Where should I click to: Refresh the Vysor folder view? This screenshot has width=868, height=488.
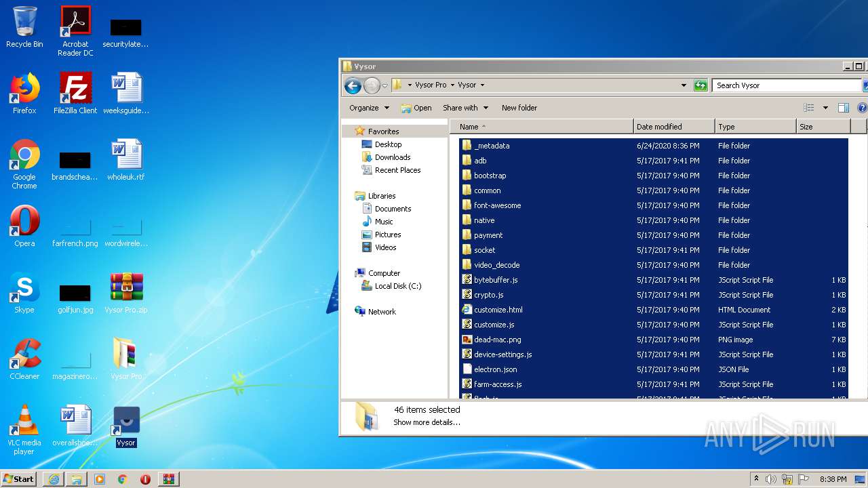coord(701,85)
